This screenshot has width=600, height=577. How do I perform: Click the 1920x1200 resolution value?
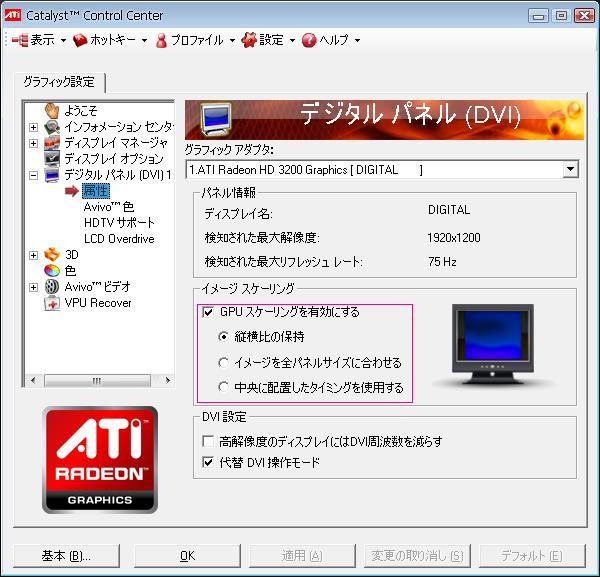point(454,238)
